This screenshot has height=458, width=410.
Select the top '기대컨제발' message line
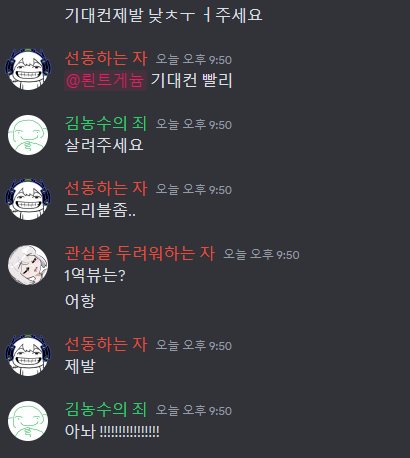pos(163,15)
